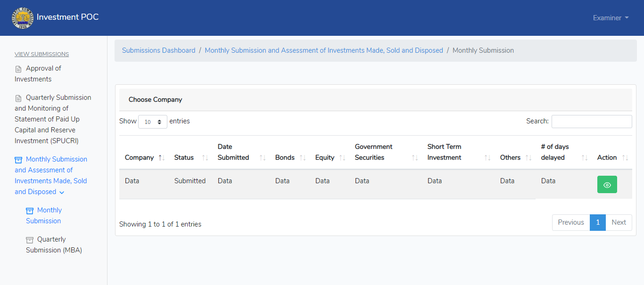The width and height of the screenshot is (644, 285).
Task: Sort table by Company column arrows
Action: tap(161, 158)
